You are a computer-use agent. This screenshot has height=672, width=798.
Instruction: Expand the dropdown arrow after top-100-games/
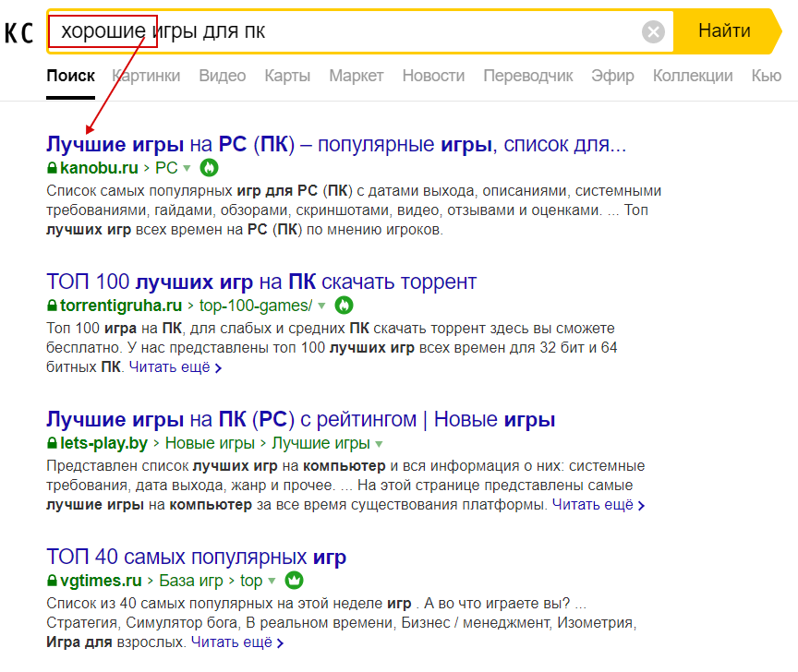coord(321,306)
